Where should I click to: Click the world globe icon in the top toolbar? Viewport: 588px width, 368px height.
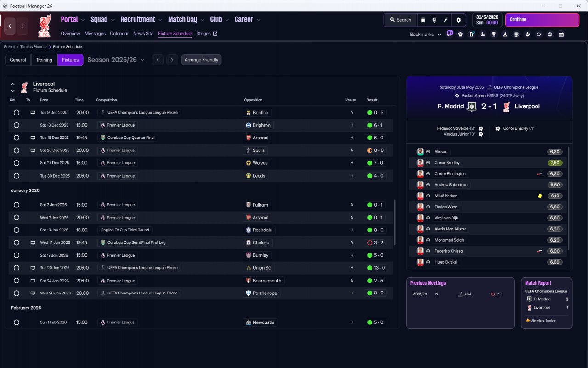tap(435, 20)
